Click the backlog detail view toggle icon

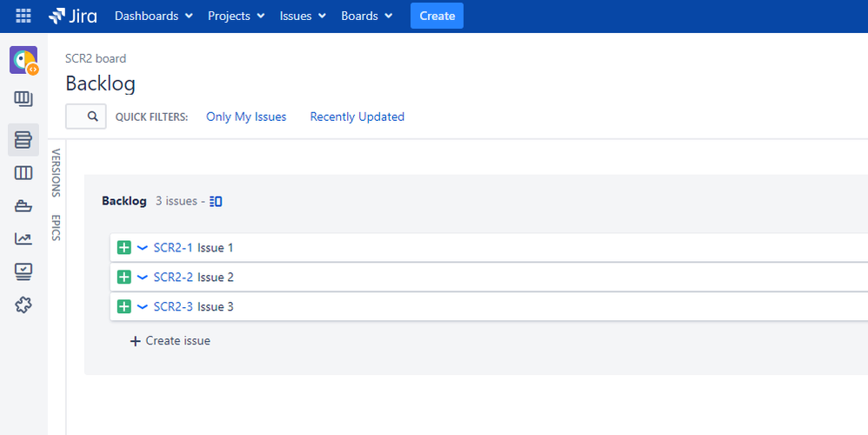[216, 202]
